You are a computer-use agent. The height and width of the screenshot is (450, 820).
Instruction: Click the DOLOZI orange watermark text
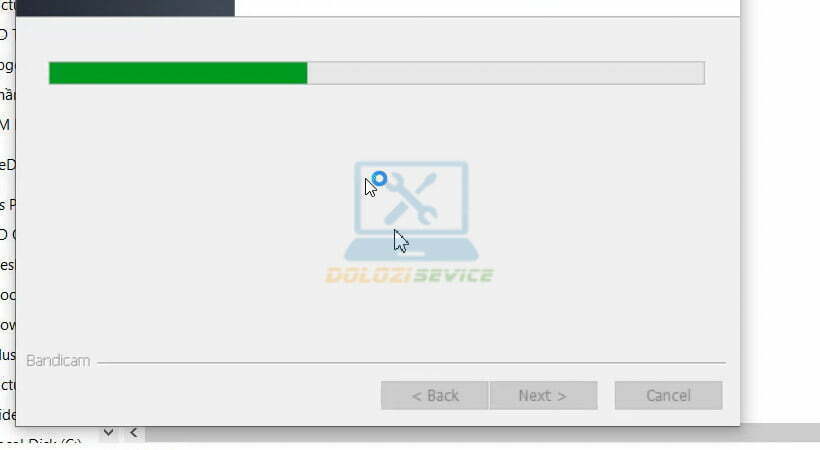point(369,275)
